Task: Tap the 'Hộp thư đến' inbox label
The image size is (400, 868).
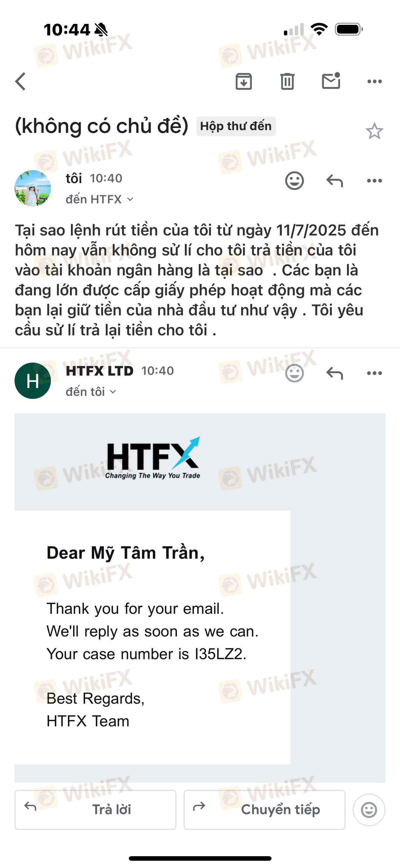Action: (236, 127)
